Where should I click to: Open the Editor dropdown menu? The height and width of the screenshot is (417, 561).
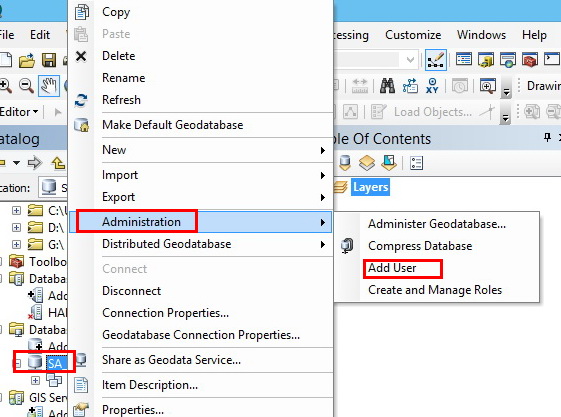point(19,112)
